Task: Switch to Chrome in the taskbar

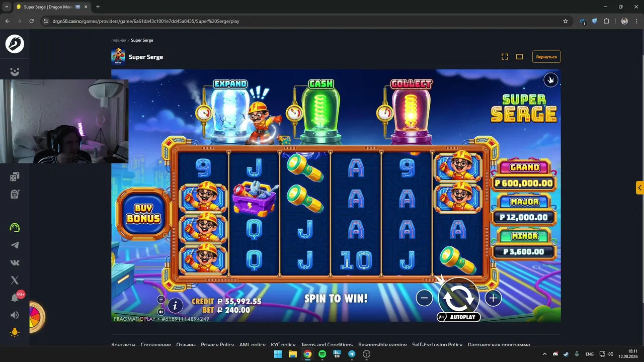Action: point(307,354)
